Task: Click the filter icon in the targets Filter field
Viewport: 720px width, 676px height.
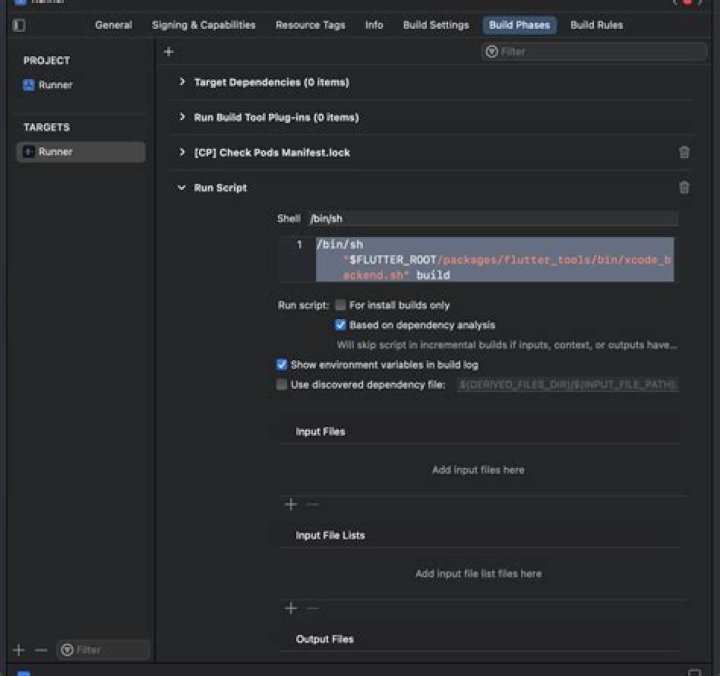Action: tap(67, 650)
